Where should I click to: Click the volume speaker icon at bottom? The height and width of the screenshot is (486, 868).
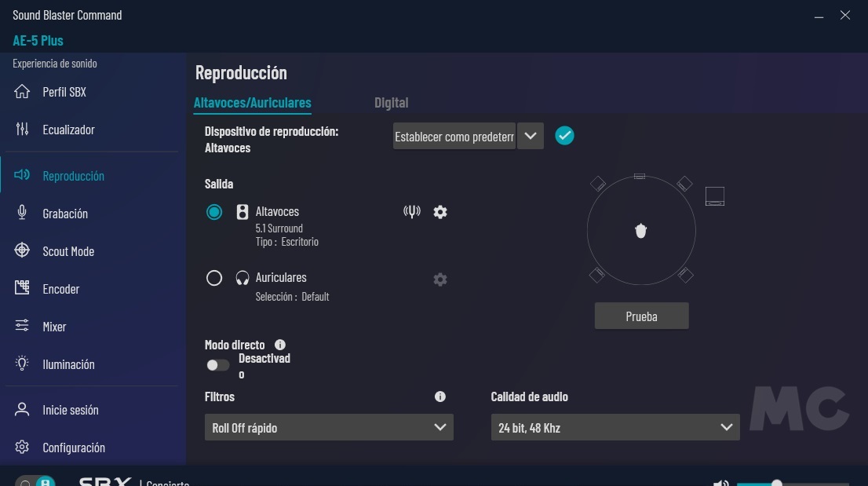tap(721, 482)
